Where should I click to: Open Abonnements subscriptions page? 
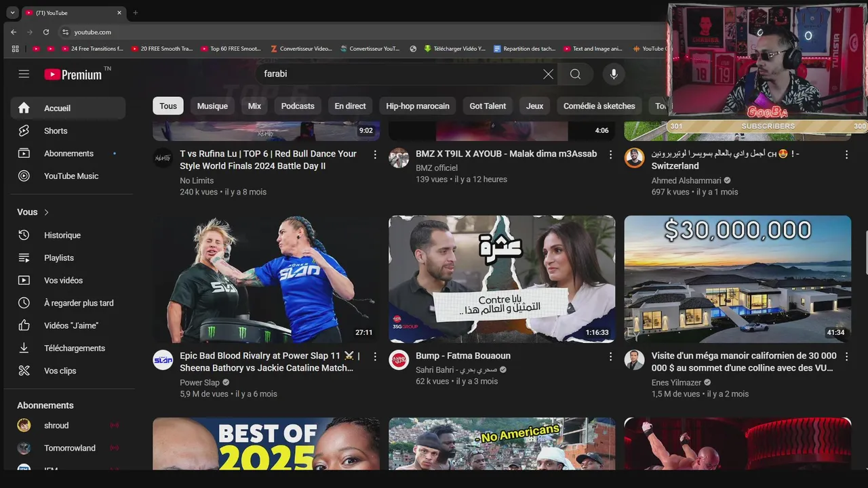coord(68,153)
